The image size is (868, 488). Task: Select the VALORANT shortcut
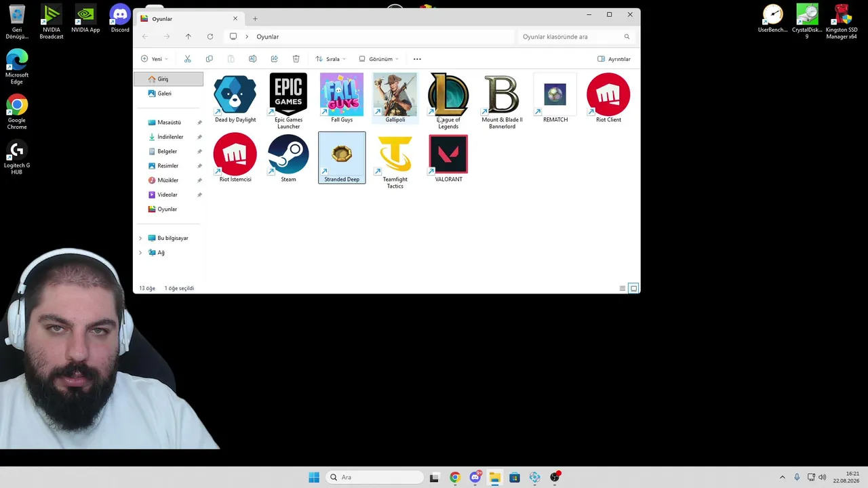(448, 159)
